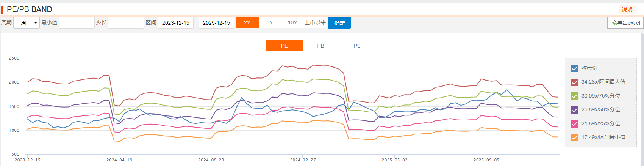Uncheck the 34.28x/区间最大值 legend checkbox
Image resolution: width=644 pixels, height=166 pixels.
574,82
